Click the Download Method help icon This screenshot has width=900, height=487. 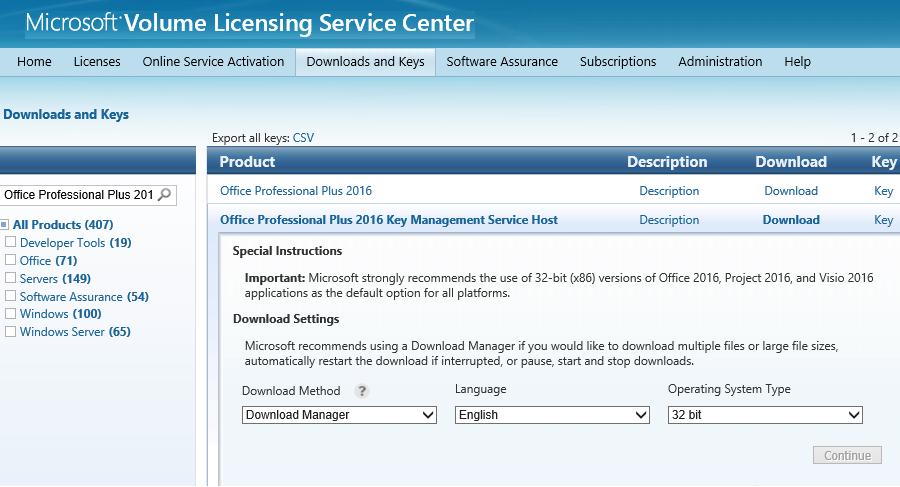point(362,391)
